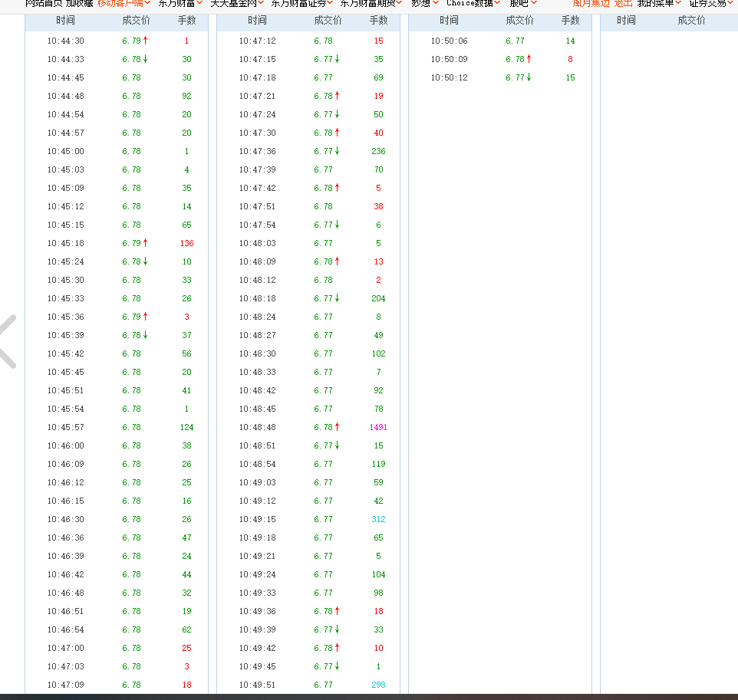The height and width of the screenshot is (700, 738).
Task: Click price 6.78 in the 10:48:48 row
Action: coord(323,427)
